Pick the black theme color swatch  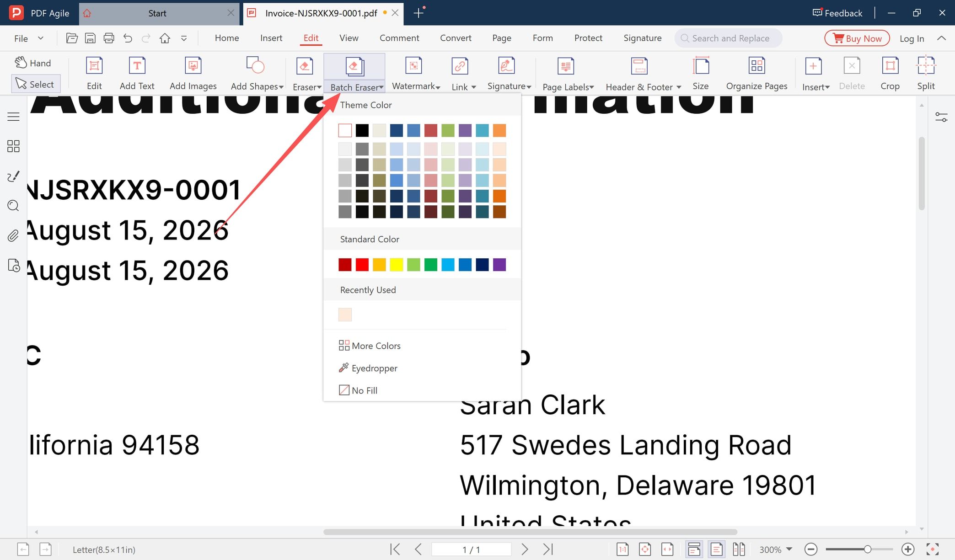(x=362, y=130)
